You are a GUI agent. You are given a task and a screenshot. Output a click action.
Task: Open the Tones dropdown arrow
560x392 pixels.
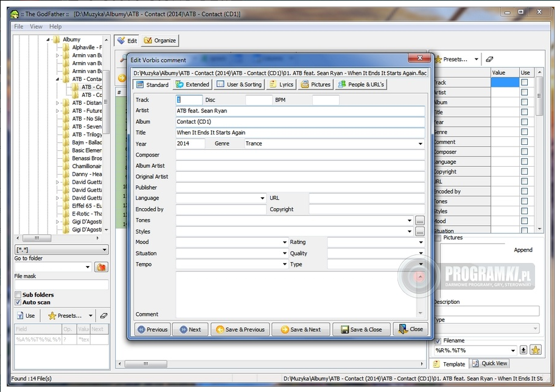pos(409,220)
